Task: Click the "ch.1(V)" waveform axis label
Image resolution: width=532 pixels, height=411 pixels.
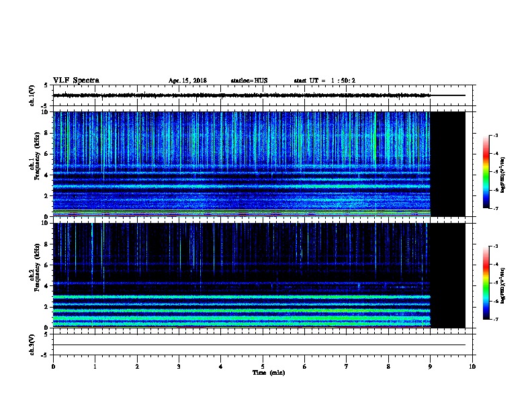Action: pyautogui.click(x=32, y=95)
